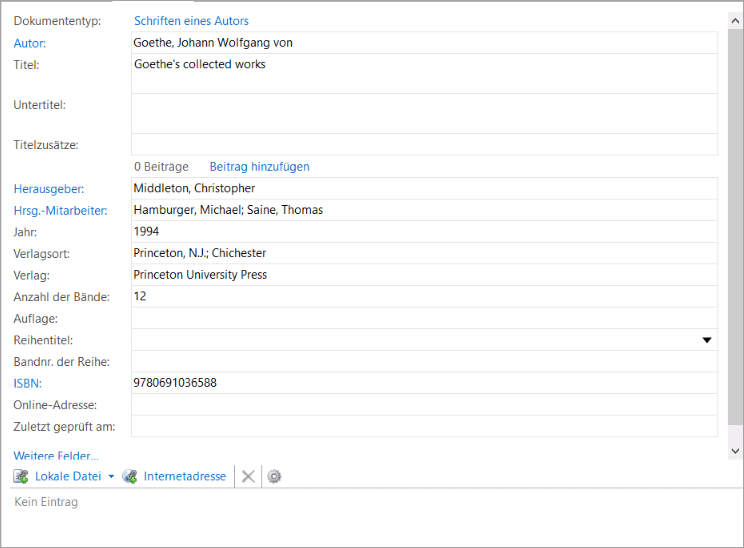This screenshot has height=548, width=744.
Task: Click the Kein Eintrag text
Action: point(46,502)
